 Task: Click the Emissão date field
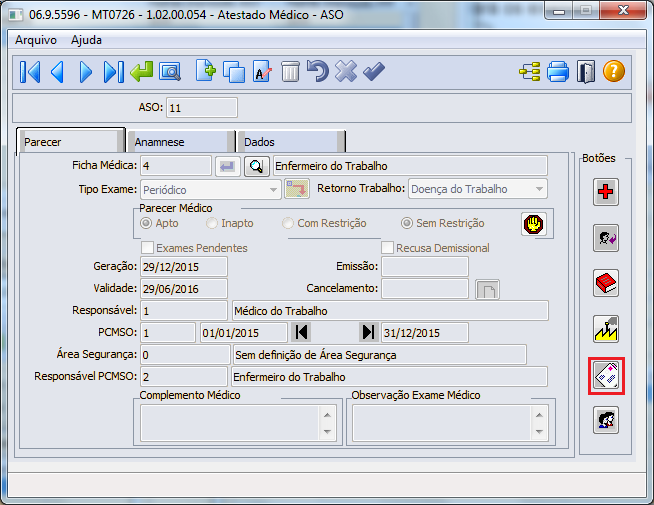425,266
